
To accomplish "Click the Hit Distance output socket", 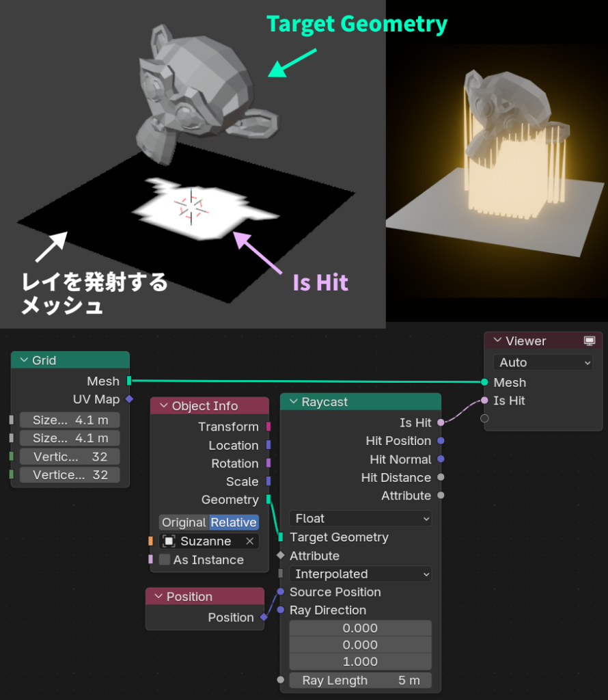I will [441, 478].
